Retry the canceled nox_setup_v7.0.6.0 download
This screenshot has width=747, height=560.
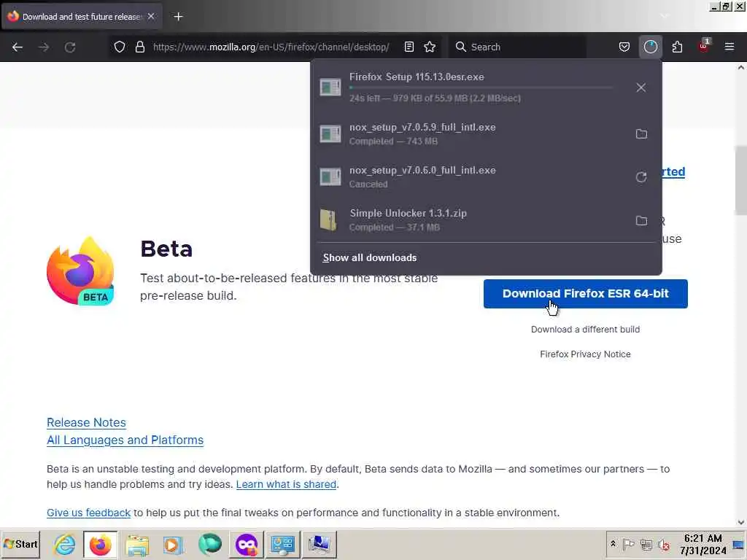641,177
